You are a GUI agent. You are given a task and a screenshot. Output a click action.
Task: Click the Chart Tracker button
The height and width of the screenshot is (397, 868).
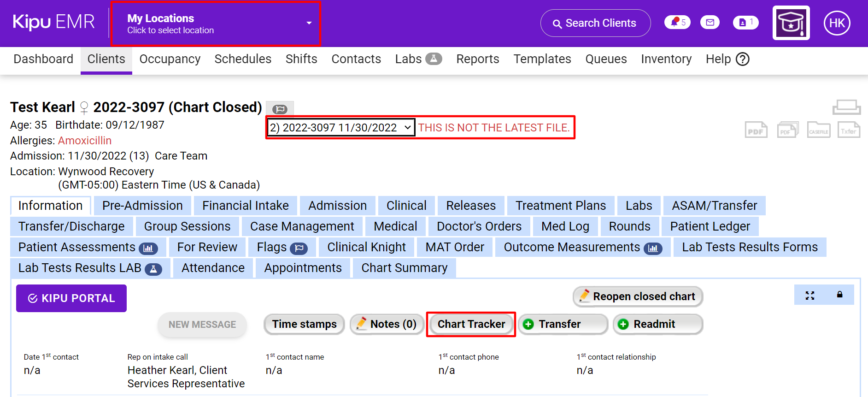(x=471, y=324)
